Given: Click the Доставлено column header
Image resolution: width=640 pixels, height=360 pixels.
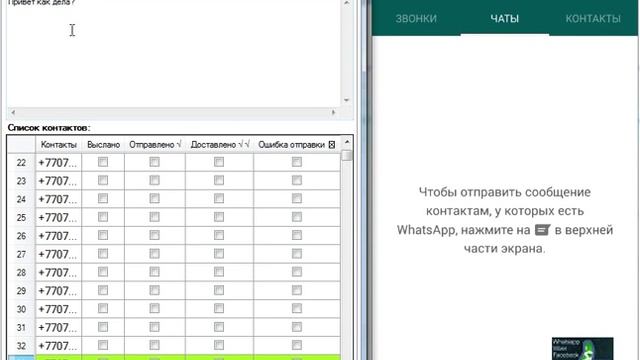Looking at the screenshot, I should click(220, 144).
